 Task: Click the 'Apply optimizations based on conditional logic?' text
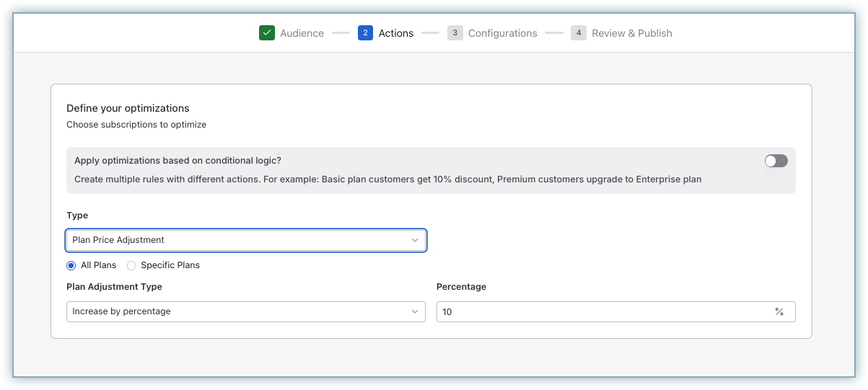coord(177,161)
